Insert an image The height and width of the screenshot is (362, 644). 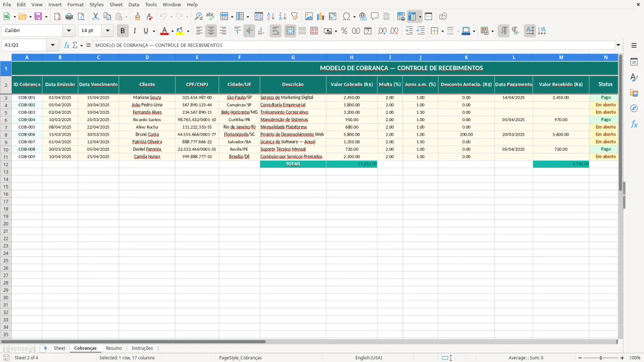(309, 17)
